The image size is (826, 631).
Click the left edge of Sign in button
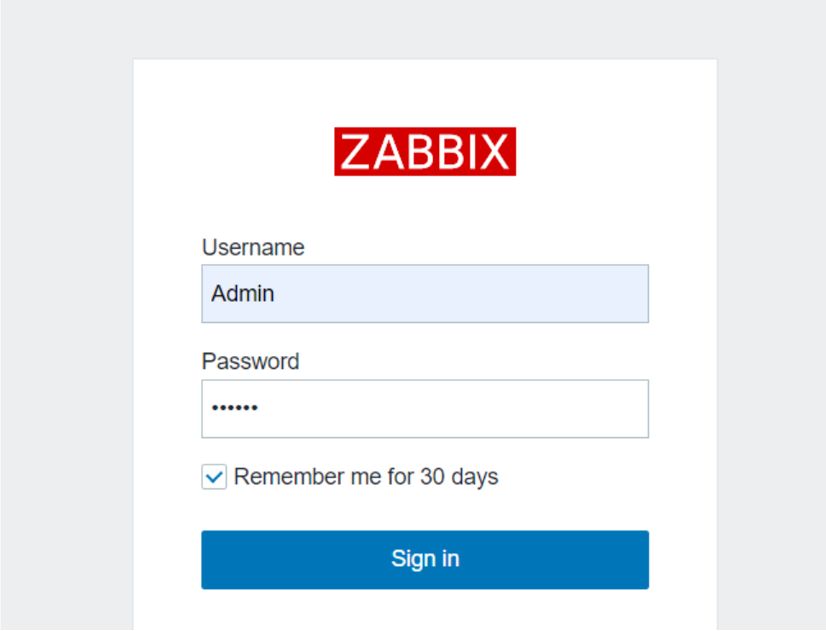point(212,559)
